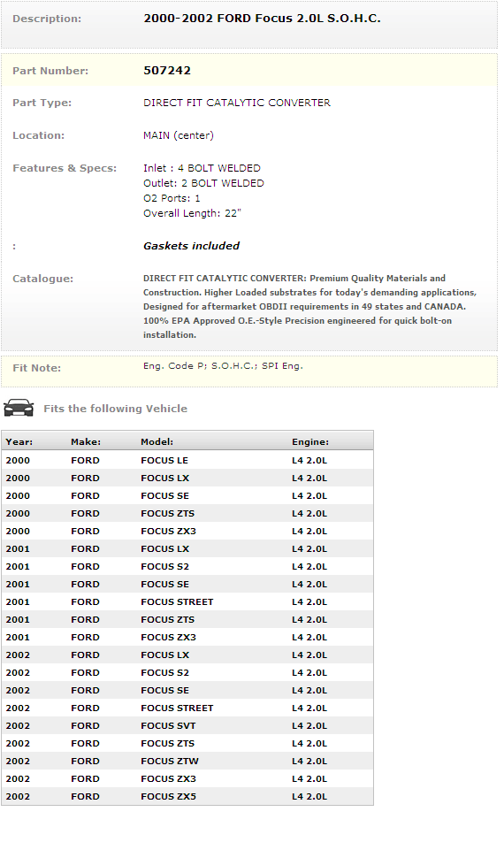This screenshot has height=850, width=504.
Task: Click the Engine: column header
Action: (310, 441)
